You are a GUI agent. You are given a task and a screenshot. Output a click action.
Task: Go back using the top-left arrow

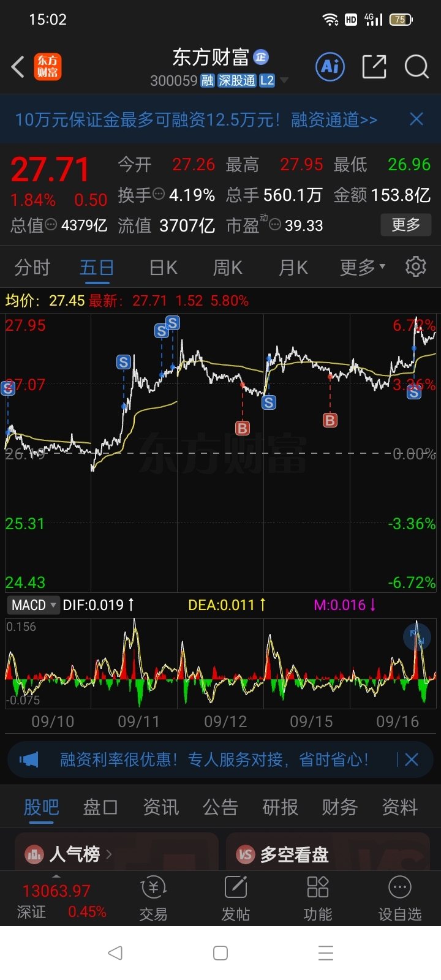coord(18,67)
